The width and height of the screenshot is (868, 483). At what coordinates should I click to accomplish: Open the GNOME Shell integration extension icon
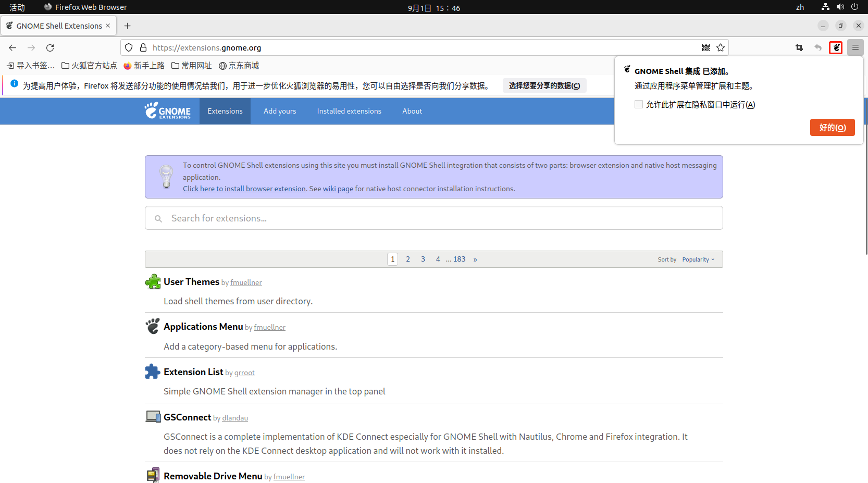point(836,47)
